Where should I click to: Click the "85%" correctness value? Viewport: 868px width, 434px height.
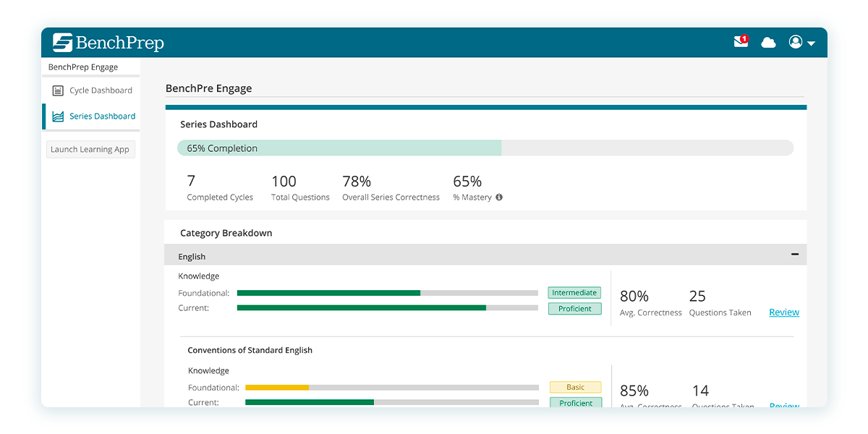(x=634, y=391)
